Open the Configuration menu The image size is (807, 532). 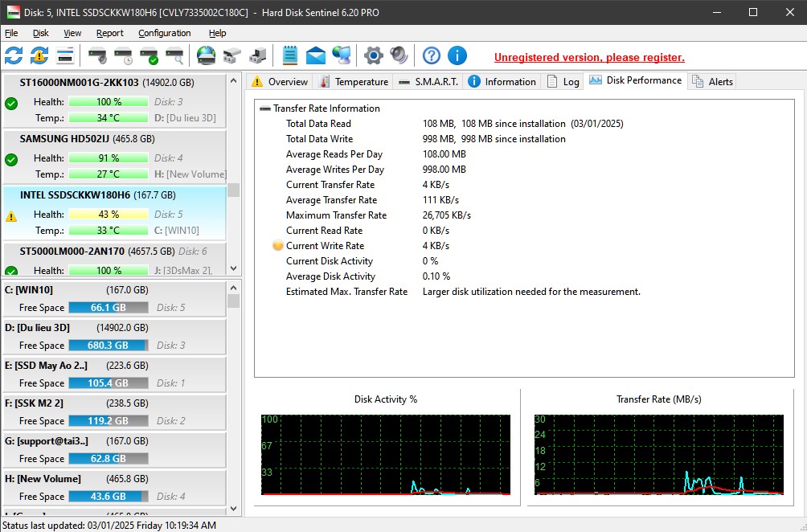(164, 33)
